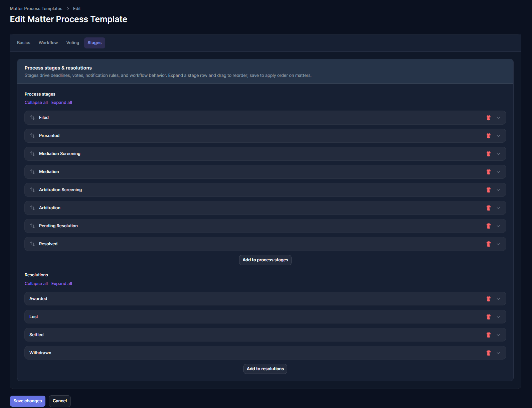
Task: Switch to the Workflow tab
Action: (48, 43)
